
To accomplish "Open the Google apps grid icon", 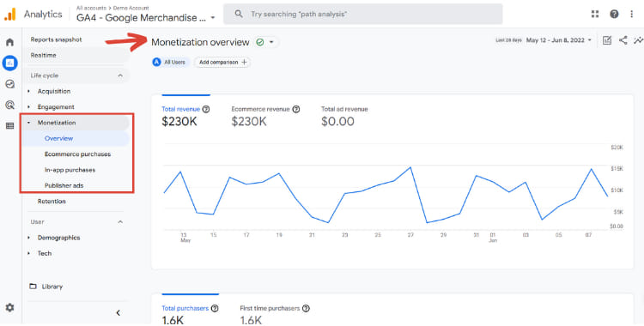I will [x=595, y=14].
